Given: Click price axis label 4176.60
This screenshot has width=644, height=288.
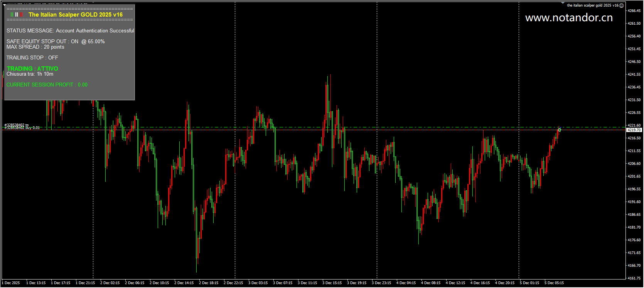Looking at the screenshot, I should click(x=634, y=240).
